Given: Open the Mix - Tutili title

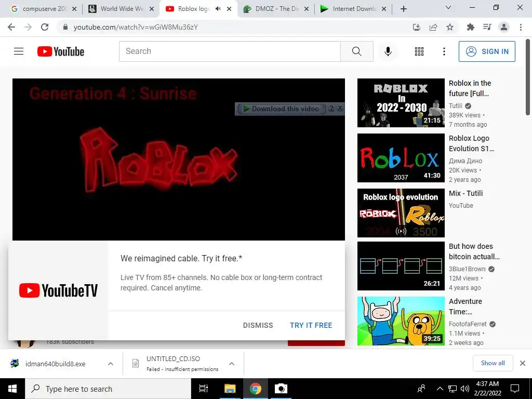Looking at the screenshot, I should [x=465, y=193].
